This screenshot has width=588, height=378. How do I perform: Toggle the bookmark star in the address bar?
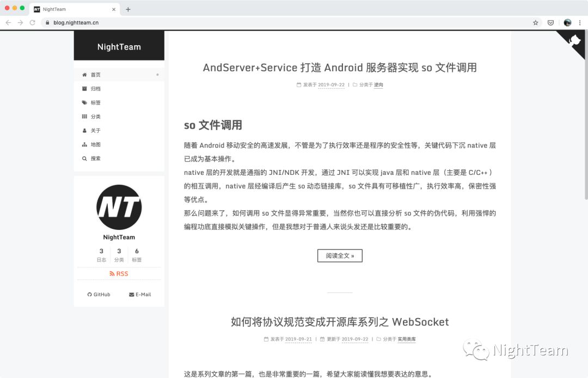[x=535, y=22]
